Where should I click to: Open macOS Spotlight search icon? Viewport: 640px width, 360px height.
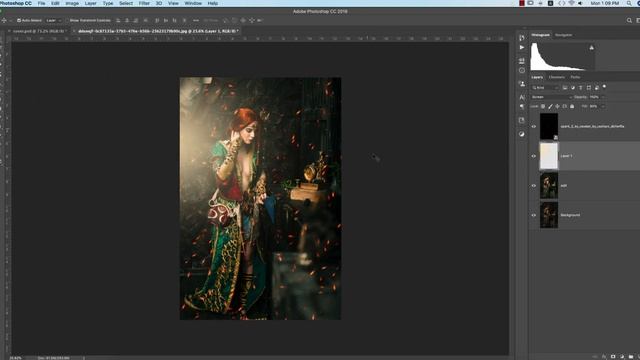629,3
